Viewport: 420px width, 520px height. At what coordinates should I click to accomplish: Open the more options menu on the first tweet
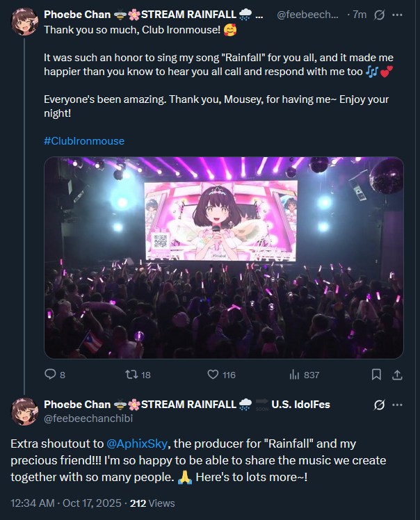(398, 15)
